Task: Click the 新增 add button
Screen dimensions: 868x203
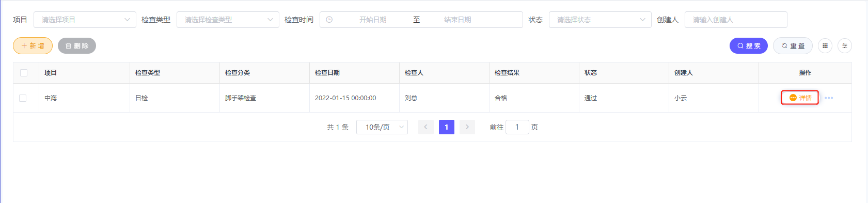Action: (x=33, y=46)
